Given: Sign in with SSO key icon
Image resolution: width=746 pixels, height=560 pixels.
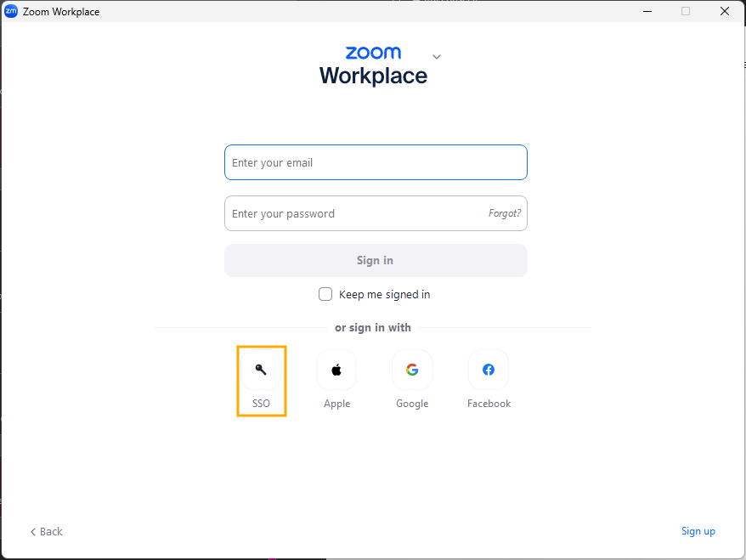Looking at the screenshot, I should (x=261, y=370).
